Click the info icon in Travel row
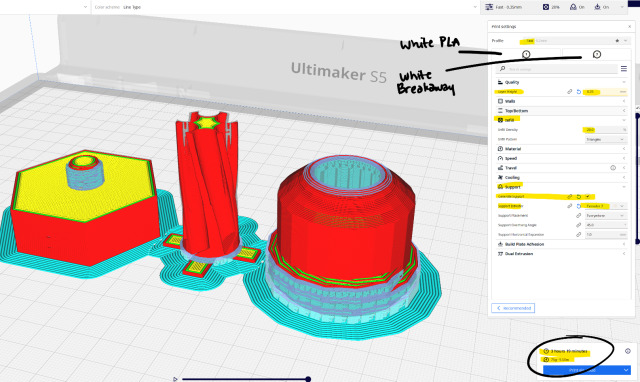 613,168
